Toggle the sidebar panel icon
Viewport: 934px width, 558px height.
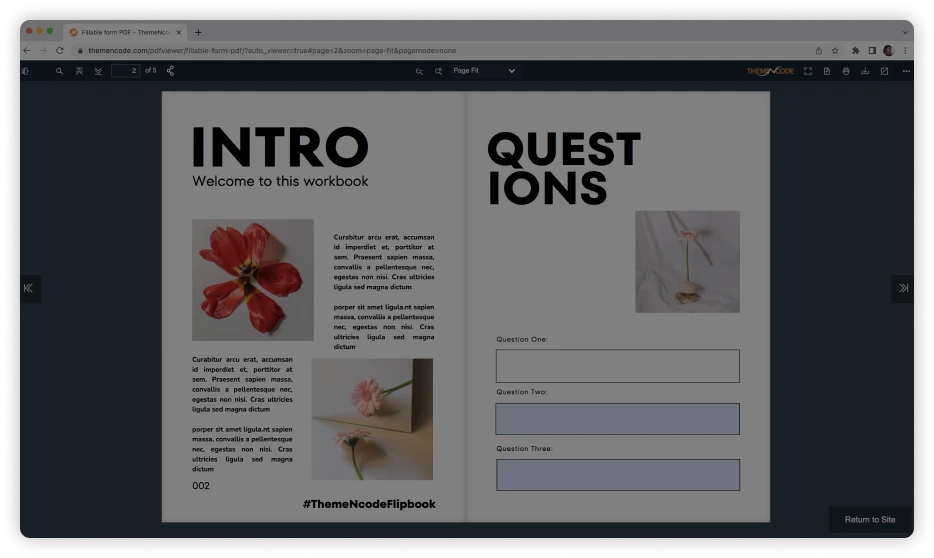coord(26,71)
